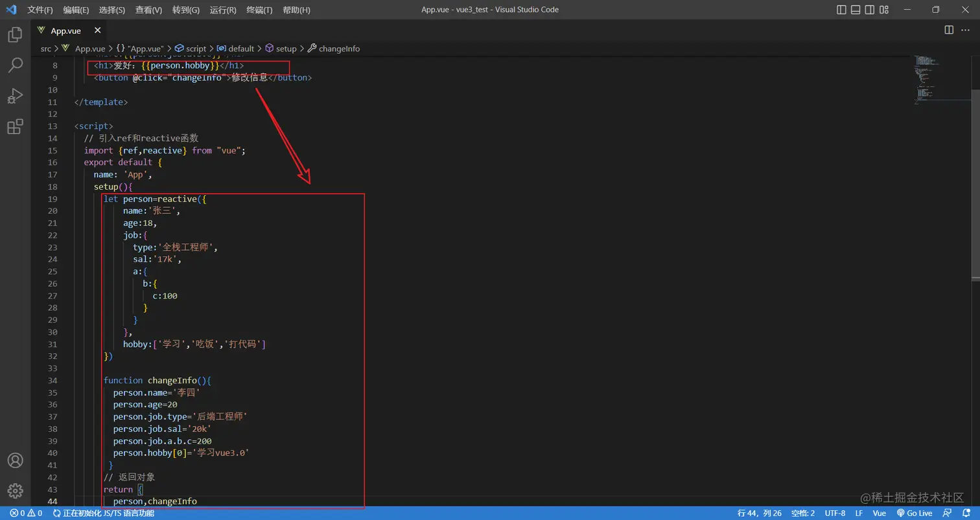
Task: Select the App.vue editor tab
Action: tap(69, 30)
